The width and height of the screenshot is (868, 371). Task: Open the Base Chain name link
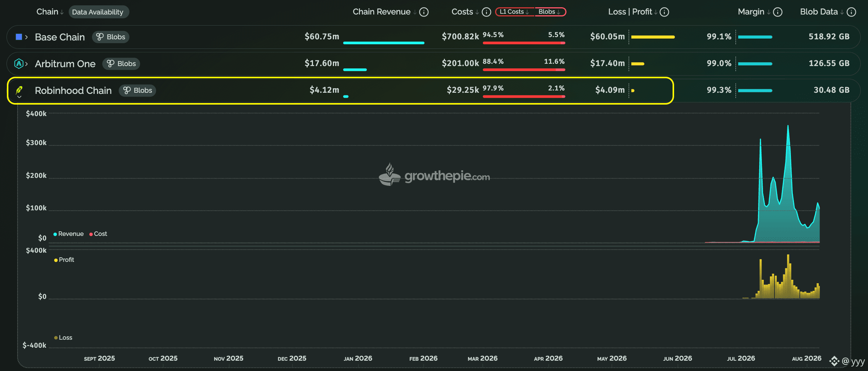[60, 37]
